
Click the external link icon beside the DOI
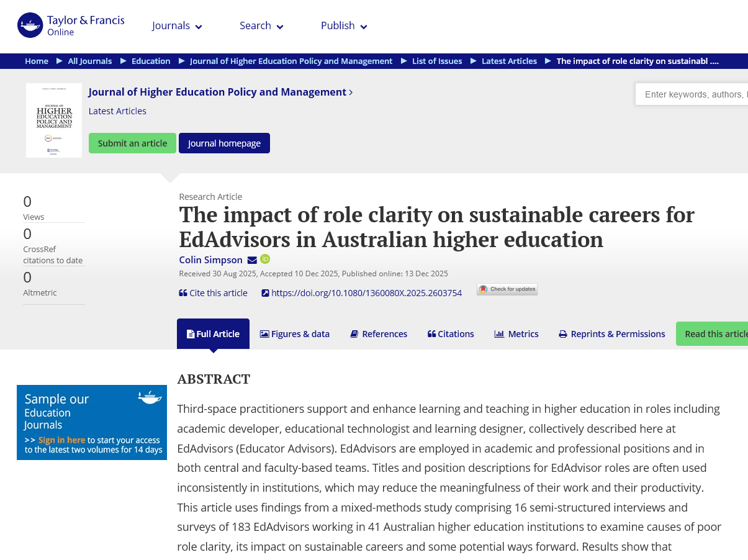coord(264,292)
